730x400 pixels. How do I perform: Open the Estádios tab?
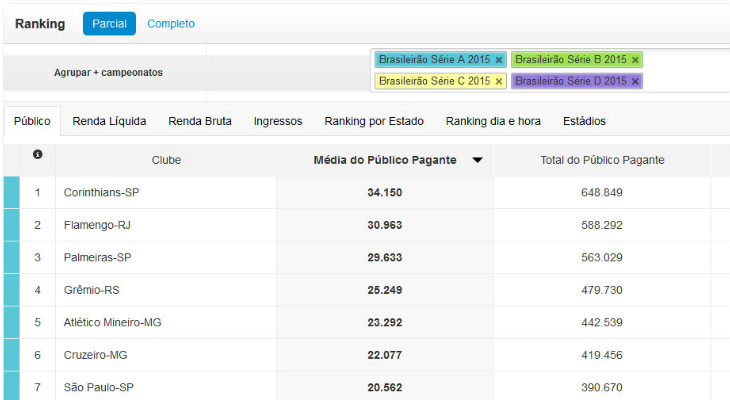(584, 121)
